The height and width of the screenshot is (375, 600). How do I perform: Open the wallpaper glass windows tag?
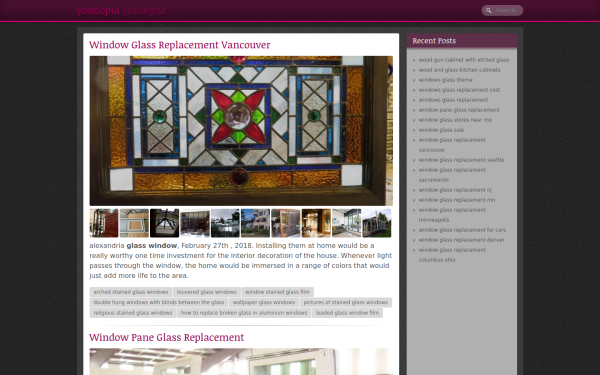point(264,302)
